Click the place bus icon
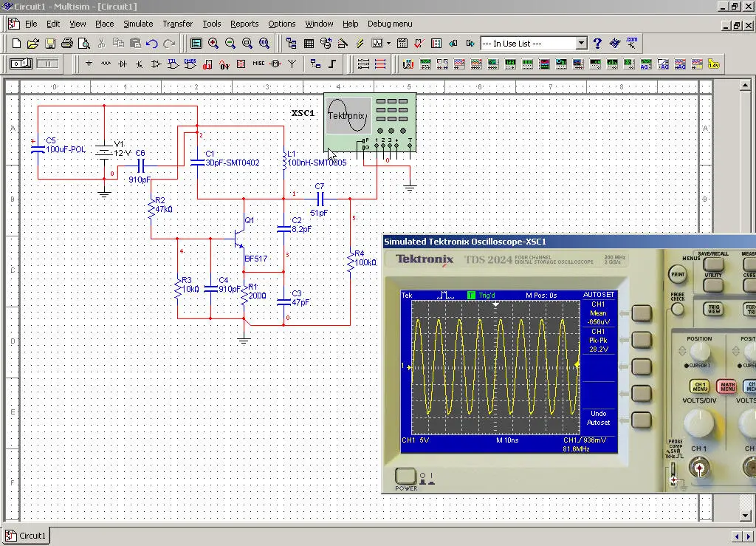Screen dimensions: 756x546 point(332,64)
